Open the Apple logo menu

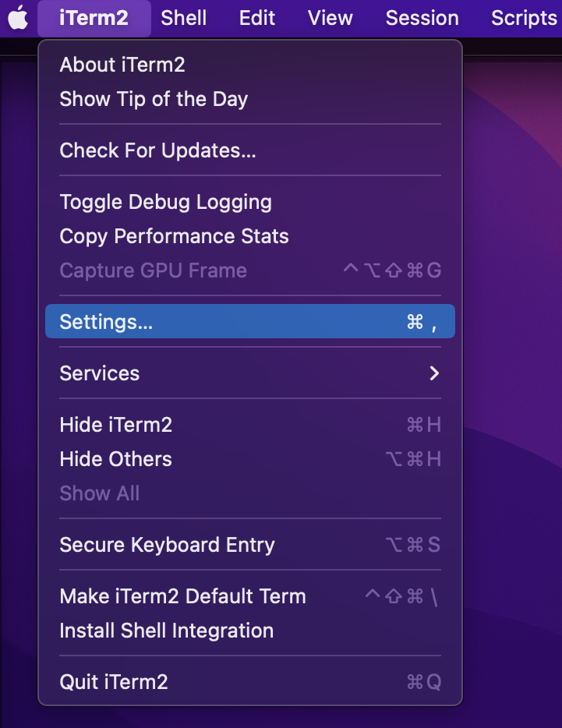click(x=18, y=18)
